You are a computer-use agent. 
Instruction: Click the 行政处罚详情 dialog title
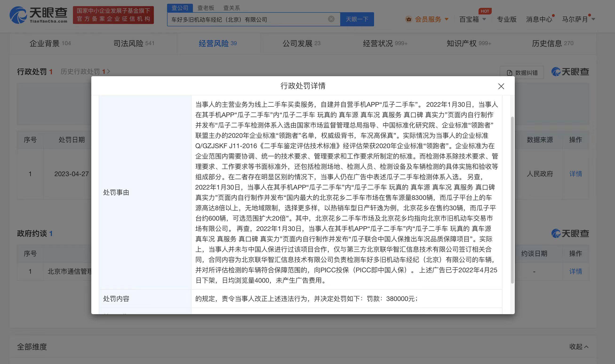coord(303,86)
